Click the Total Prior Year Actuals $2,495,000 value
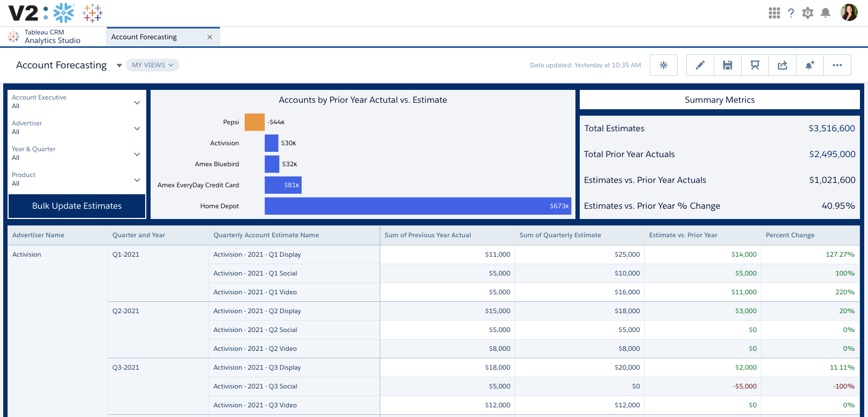The height and width of the screenshot is (417, 868). click(832, 154)
